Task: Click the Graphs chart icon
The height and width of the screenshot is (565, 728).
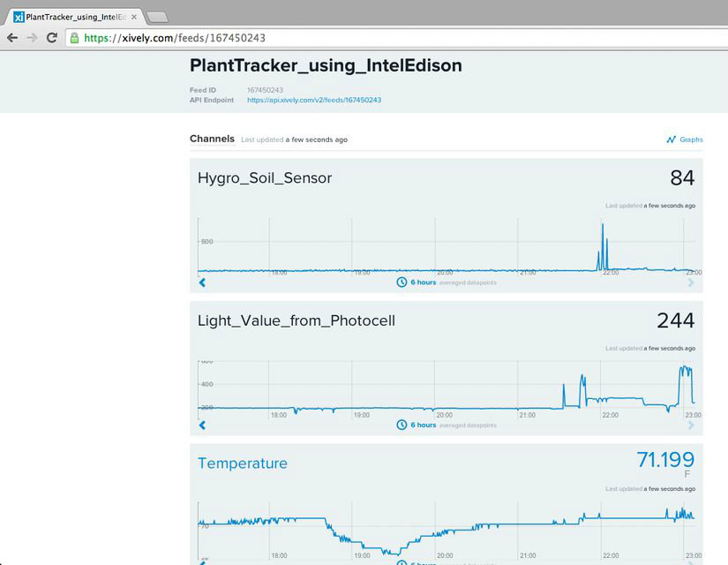Action: (671, 139)
